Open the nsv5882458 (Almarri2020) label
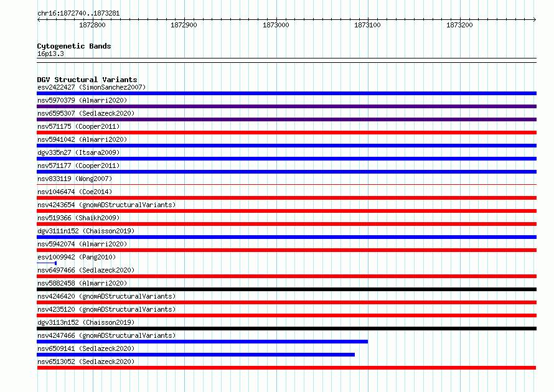The image size is (554, 392). (x=82, y=283)
